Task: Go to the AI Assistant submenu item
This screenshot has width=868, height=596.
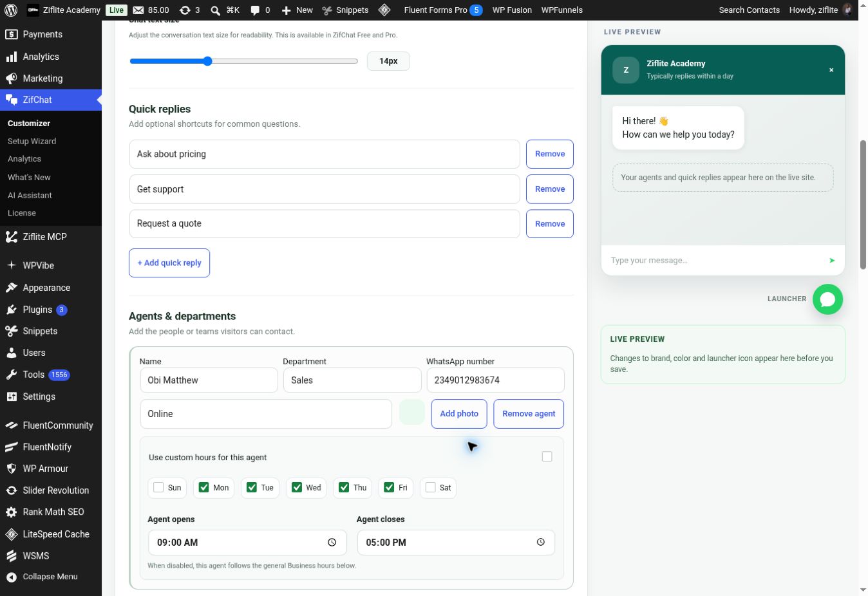Action: 30,195
